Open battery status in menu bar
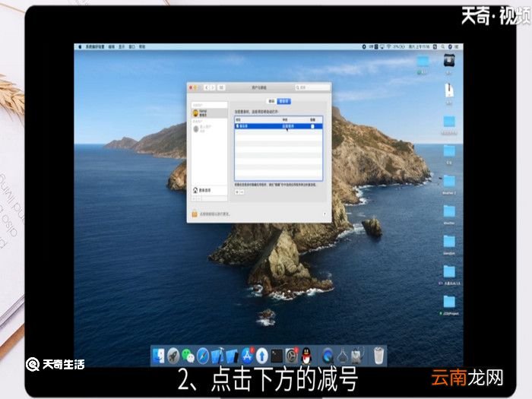 coord(399,47)
